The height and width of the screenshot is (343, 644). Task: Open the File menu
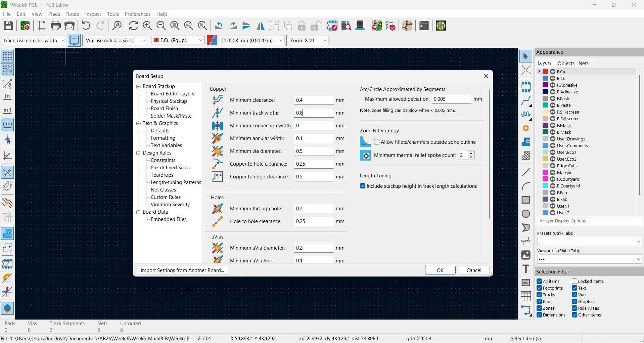click(x=7, y=14)
